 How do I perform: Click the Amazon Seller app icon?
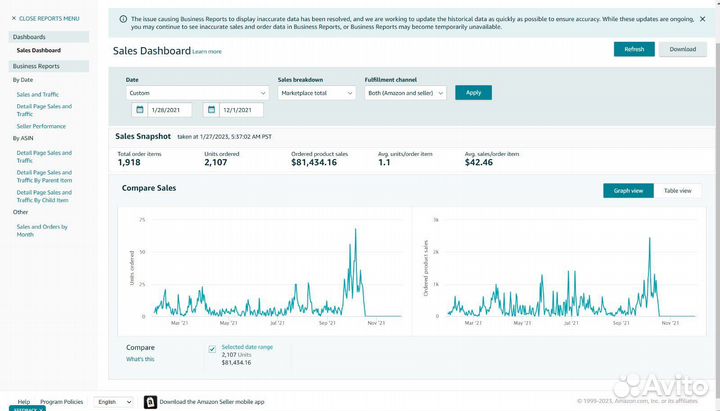click(x=150, y=401)
